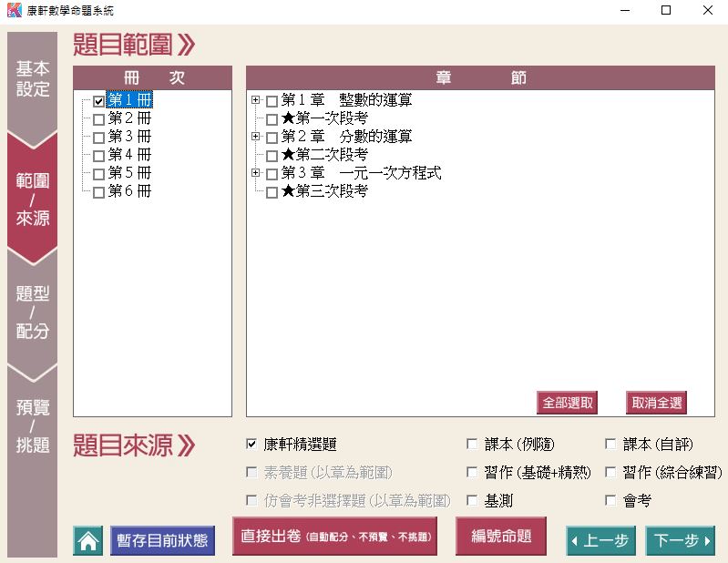Enable the 會考 source checkbox
728x563 pixels.
point(610,500)
